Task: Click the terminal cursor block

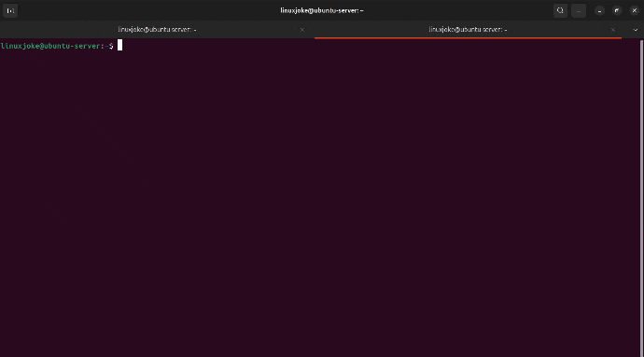Action: [119, 46]
